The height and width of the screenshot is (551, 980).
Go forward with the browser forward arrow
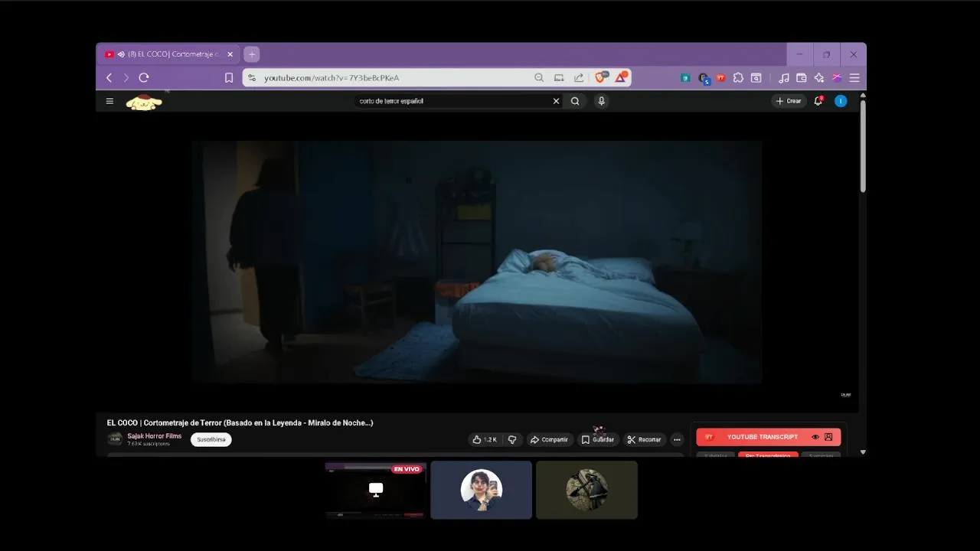tap(126, 78)
